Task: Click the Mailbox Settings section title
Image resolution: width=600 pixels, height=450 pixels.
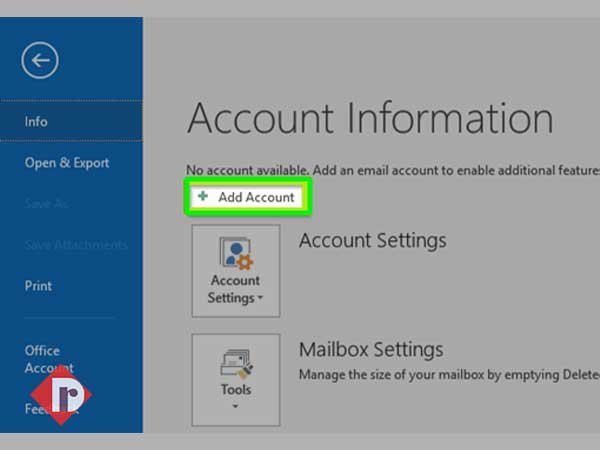Action: point(371,349)
